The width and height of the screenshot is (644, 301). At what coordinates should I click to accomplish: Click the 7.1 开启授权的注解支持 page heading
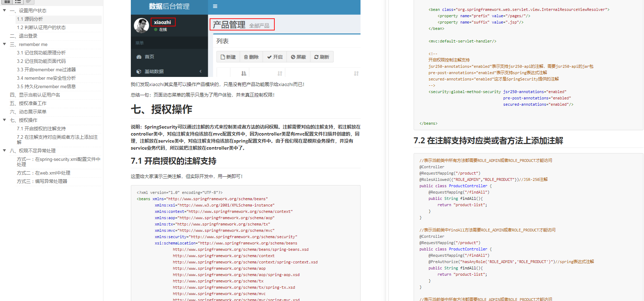coord(173,161)
